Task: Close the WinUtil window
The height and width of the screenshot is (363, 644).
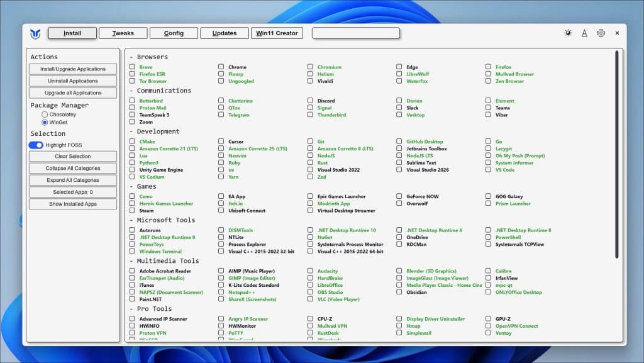Action: coord(617,33)
